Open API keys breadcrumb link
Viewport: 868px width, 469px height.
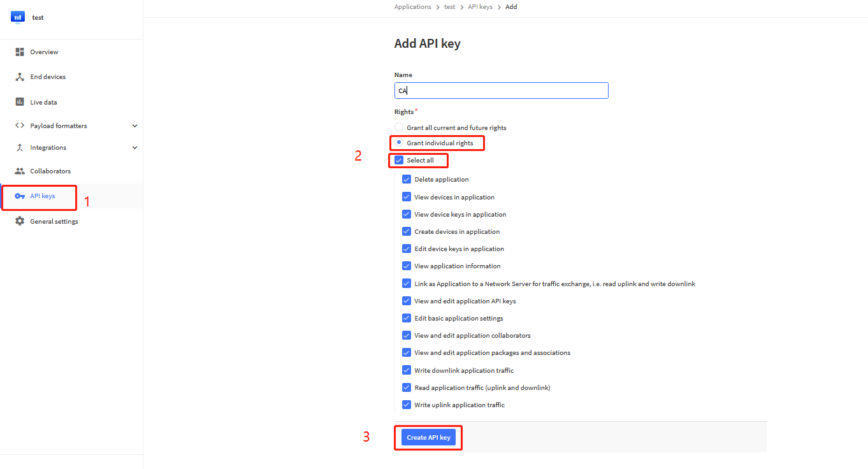point(480,7)
